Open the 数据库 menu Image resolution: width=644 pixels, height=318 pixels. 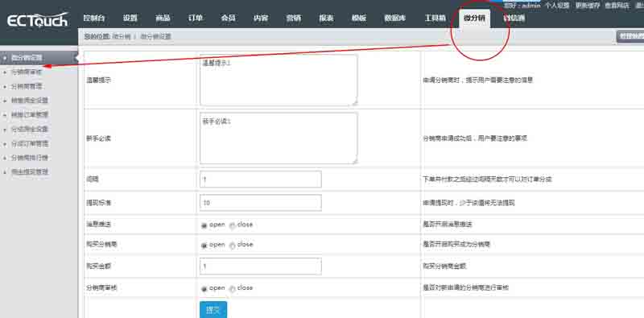[x=394, y=19]
